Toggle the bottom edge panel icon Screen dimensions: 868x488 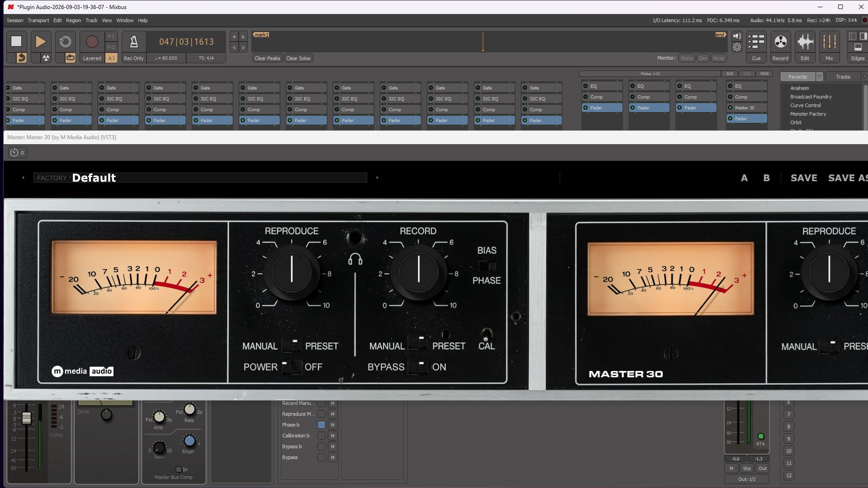click(858, 47)
